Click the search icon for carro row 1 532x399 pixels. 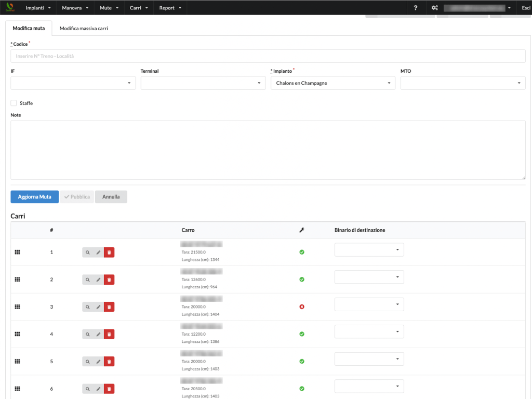[x=87, y=252]
